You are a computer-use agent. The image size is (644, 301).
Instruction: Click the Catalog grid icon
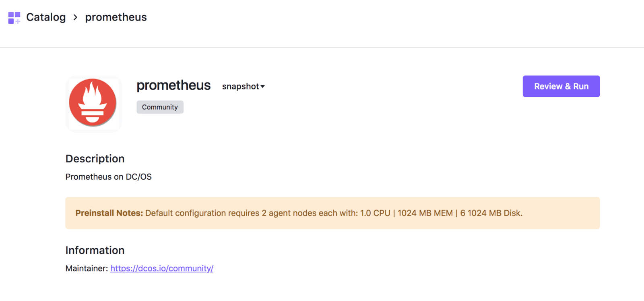click(x=14, y=17)
